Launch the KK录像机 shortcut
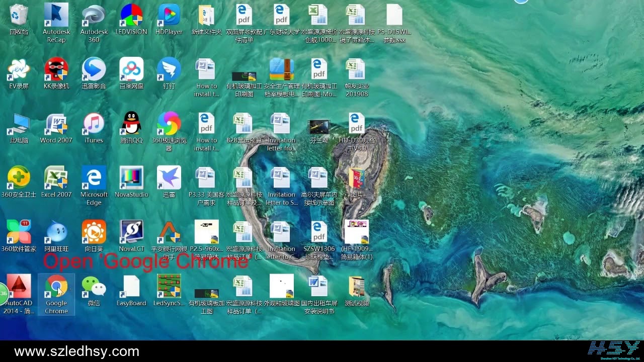This screenshot has height=362, width=644. tap(56, 74)
